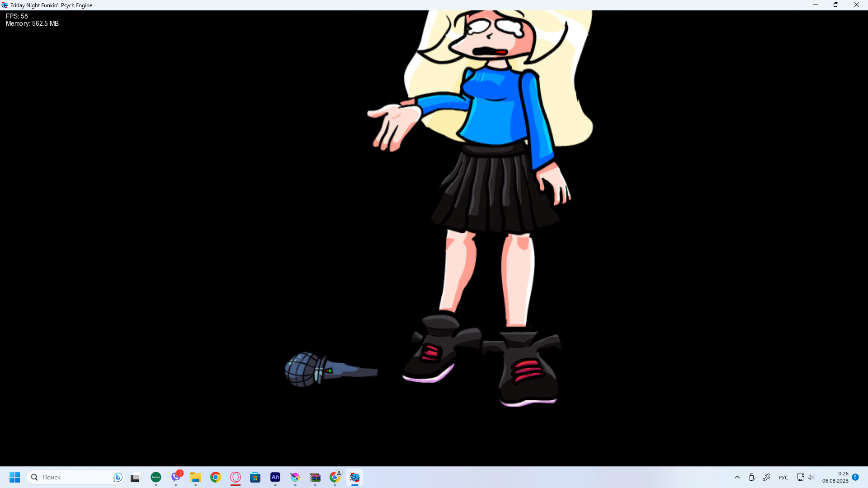Open clock and date 0:26 06.08.2023

835,477
